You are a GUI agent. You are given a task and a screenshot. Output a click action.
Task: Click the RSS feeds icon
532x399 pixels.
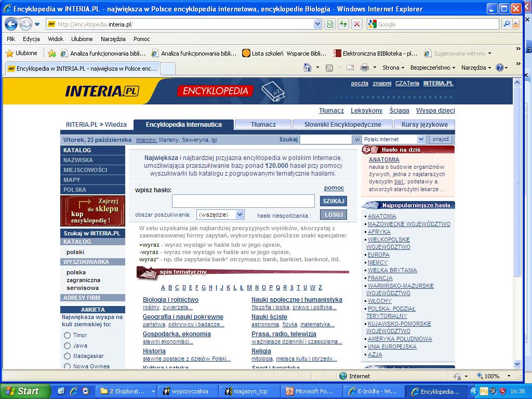point(329,68)
